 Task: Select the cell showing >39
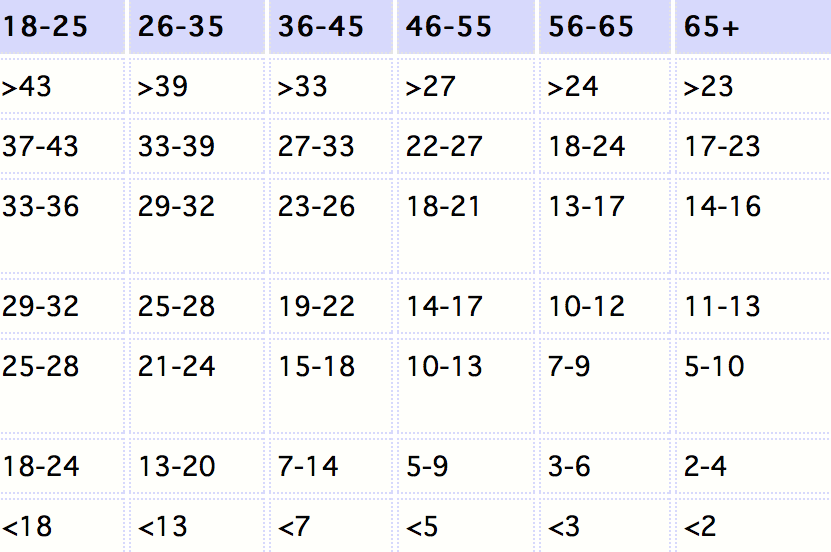point(197,86)
